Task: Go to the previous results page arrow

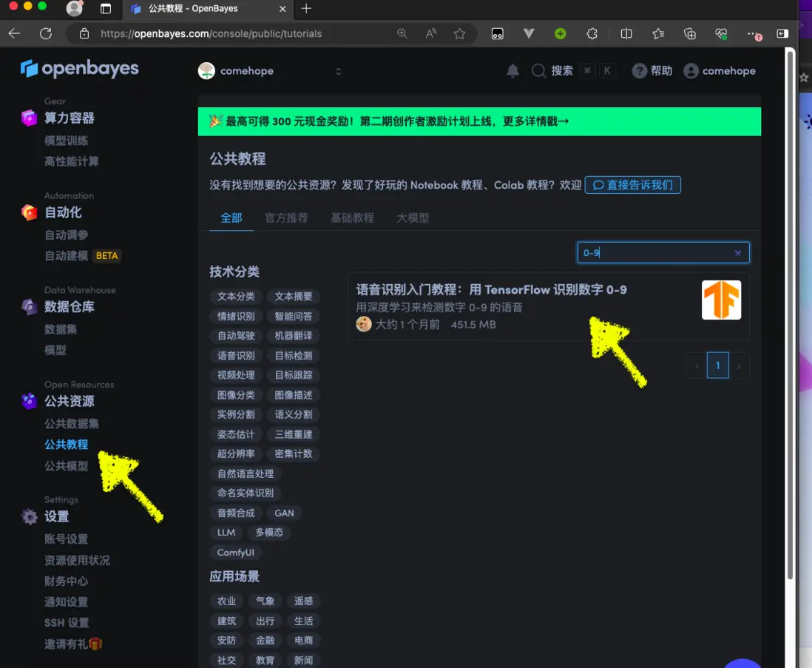Action: point(697,365)
